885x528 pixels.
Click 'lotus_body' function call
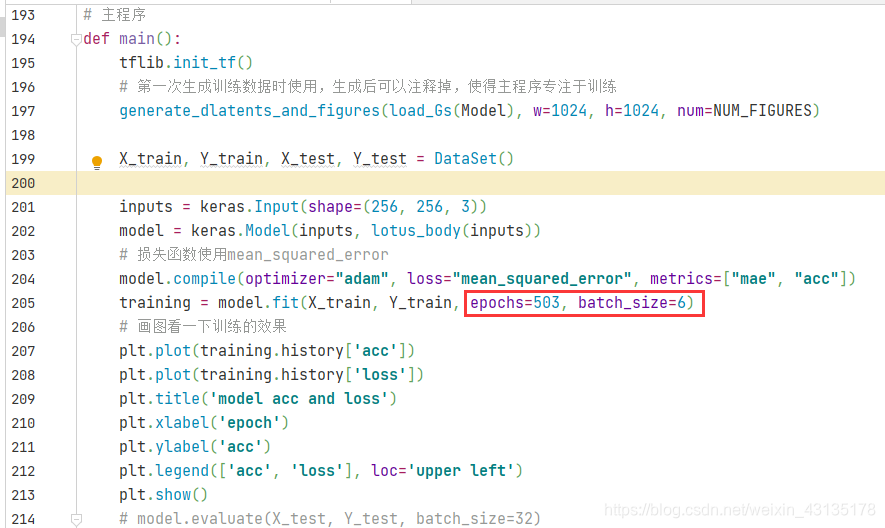[416, 231]
